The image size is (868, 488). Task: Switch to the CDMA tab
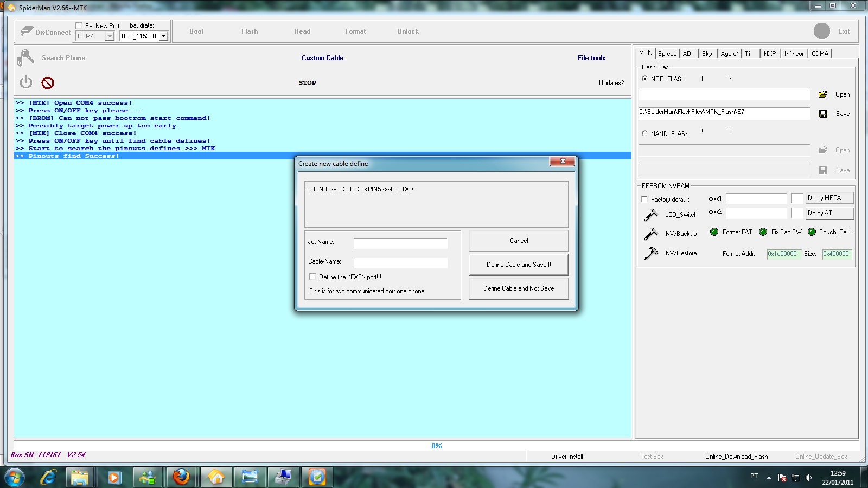click(x=819, y=54)
